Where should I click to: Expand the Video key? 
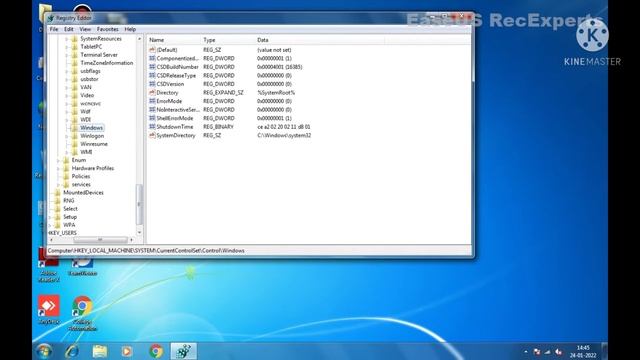tap(67, 95)
